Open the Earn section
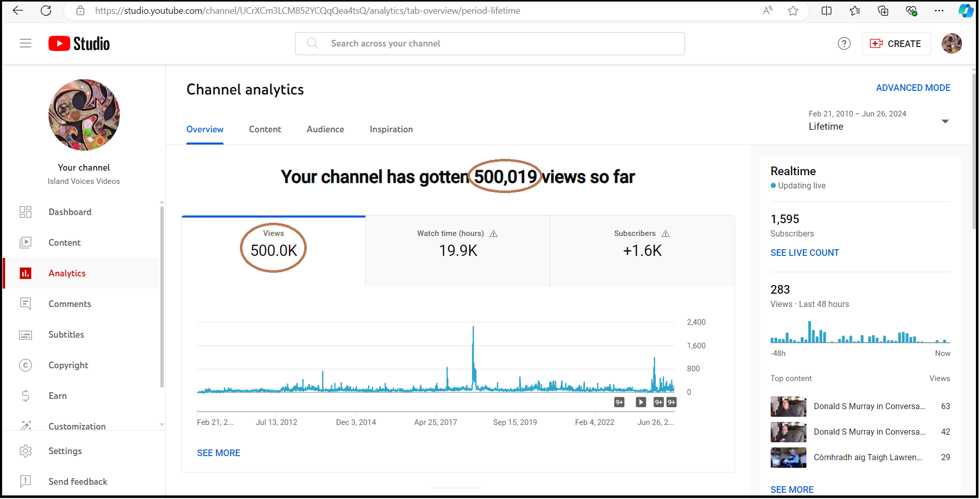This screenshot has height=499, width=980. coord(57,396)
